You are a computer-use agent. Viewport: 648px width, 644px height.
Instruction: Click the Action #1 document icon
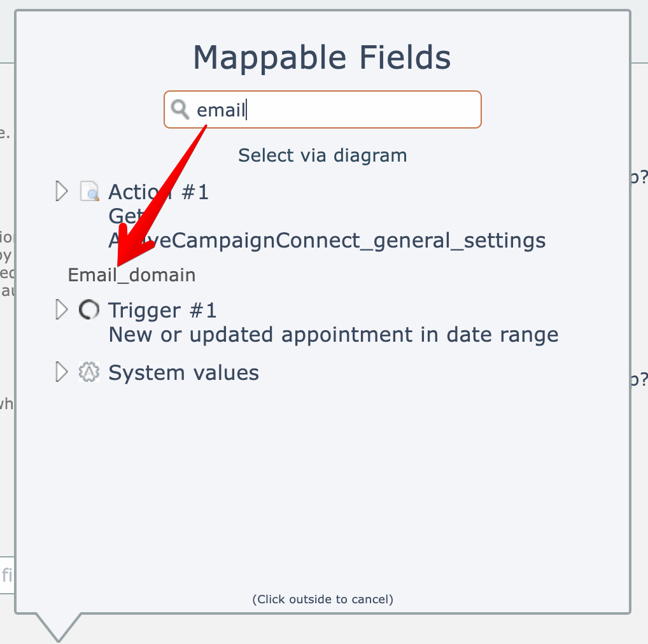(x=89, y=191)
